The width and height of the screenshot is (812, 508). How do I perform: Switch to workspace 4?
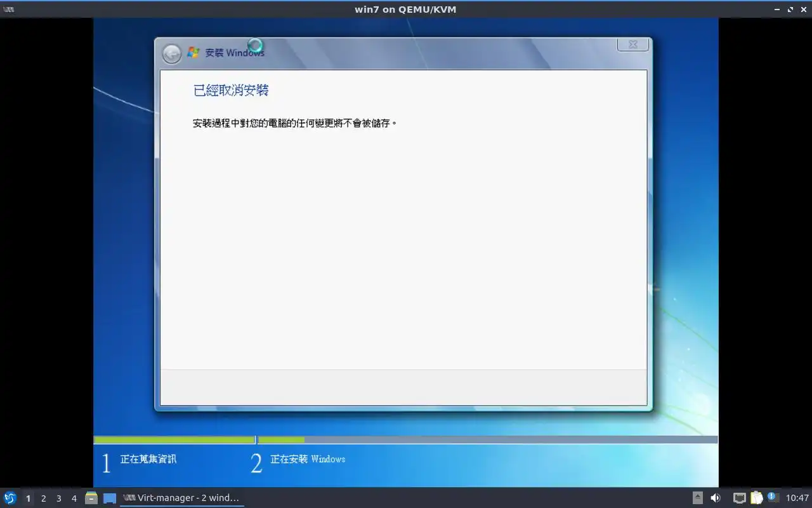click(74, 498)
